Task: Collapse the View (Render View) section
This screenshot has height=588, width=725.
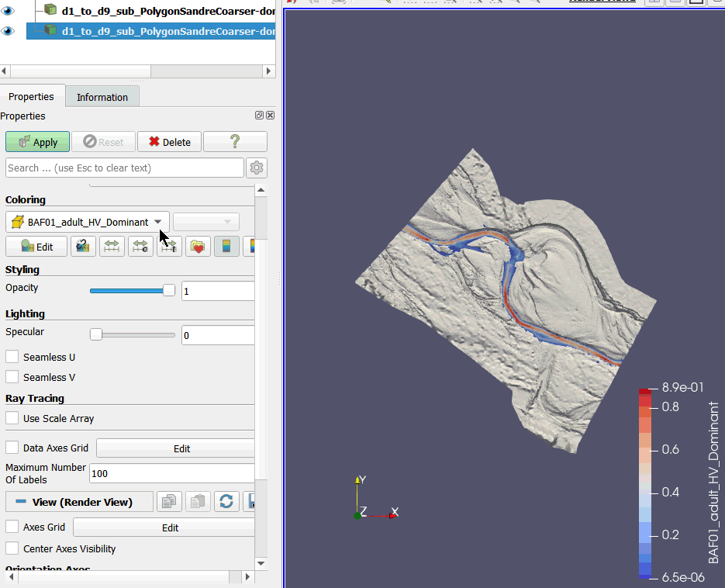Action: [x=22, y=502]
